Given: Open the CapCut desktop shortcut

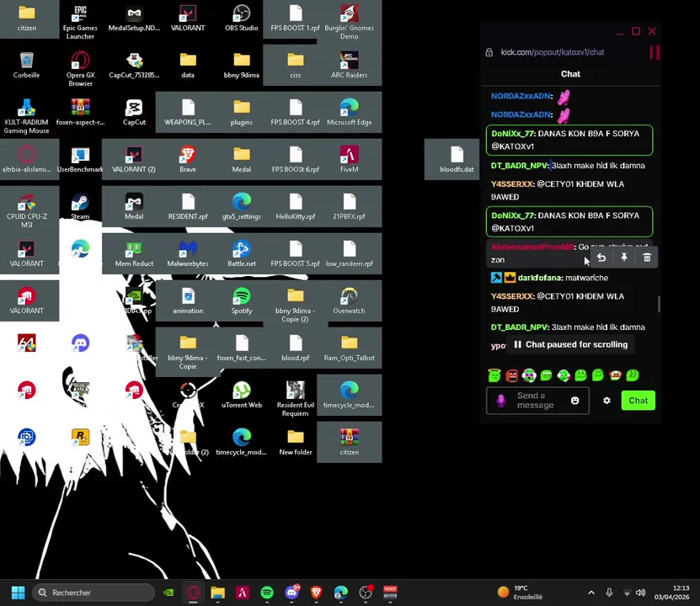Looking at the screenshot, I should click(134, 112).
